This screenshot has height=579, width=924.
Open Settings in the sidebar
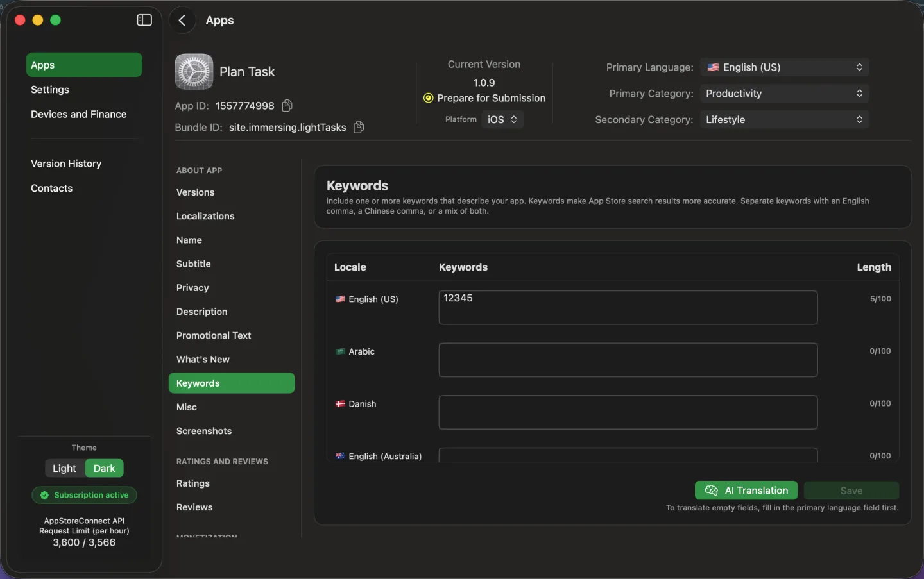(x=50, y=90)
